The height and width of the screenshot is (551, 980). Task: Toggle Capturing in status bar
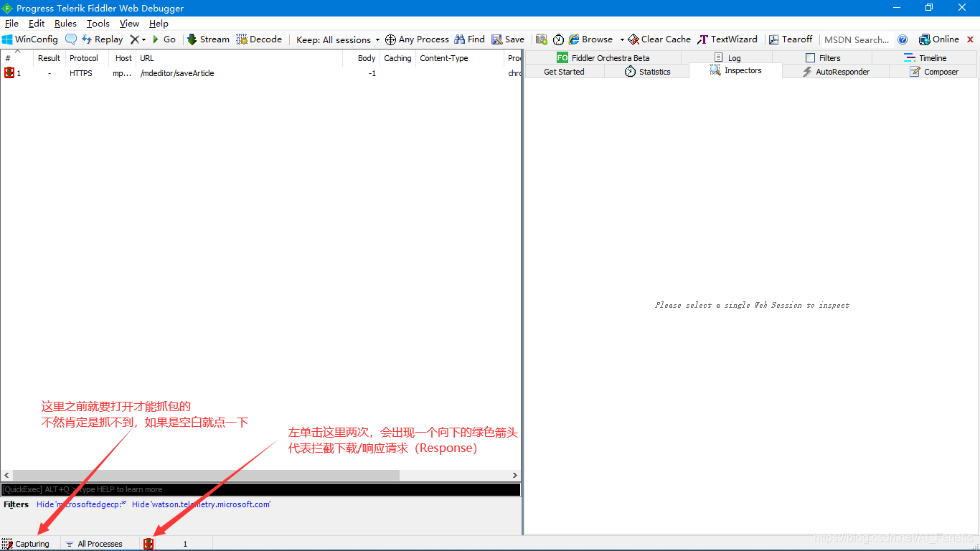coord(26,544)
